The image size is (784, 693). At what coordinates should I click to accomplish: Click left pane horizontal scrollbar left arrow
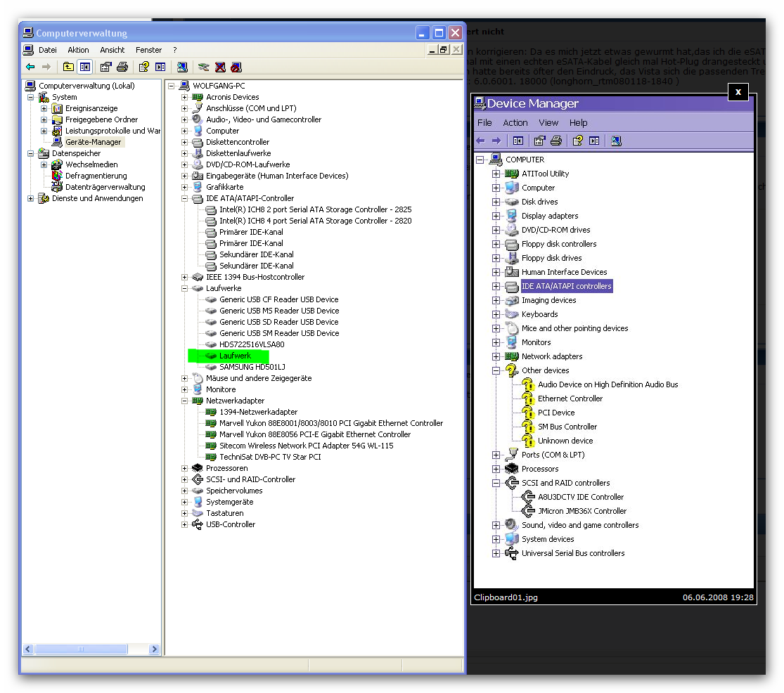click(28, 649)
